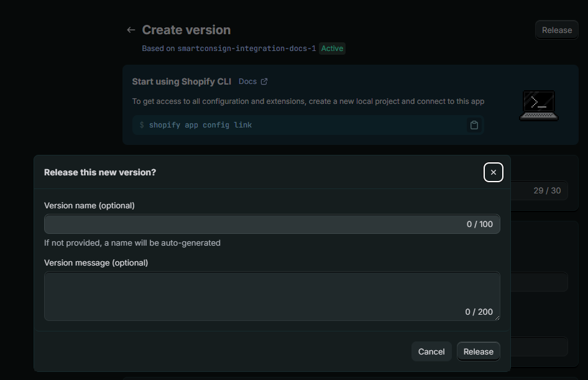Click the 'Release this new version?' title
Viewport: 588px width, 380px height.
click(x=99, y=172)
